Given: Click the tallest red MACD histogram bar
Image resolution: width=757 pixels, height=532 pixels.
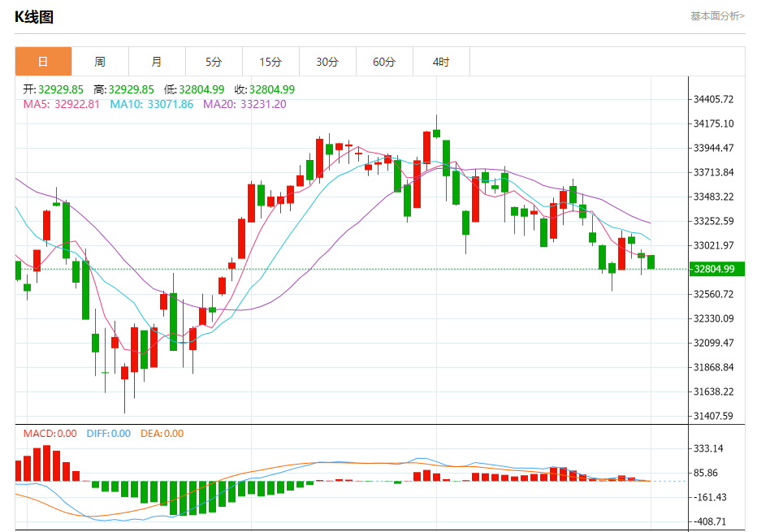Looking at the screenshot, I should (x=47, y=463).
